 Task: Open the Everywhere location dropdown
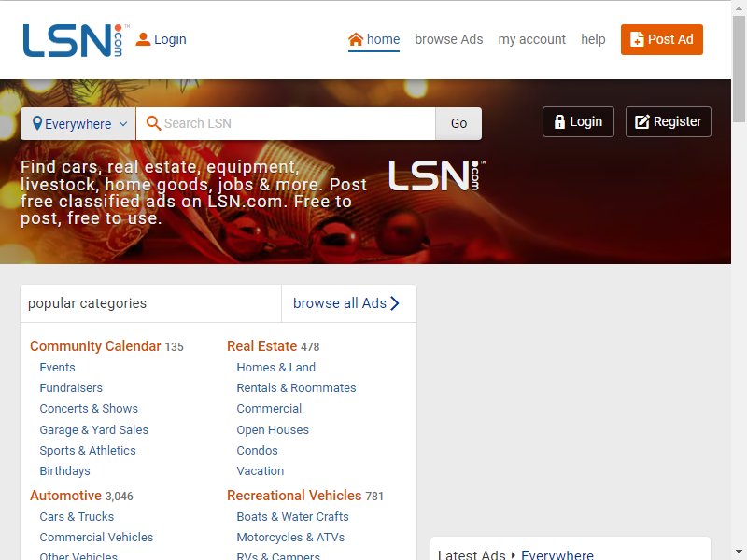78,124
